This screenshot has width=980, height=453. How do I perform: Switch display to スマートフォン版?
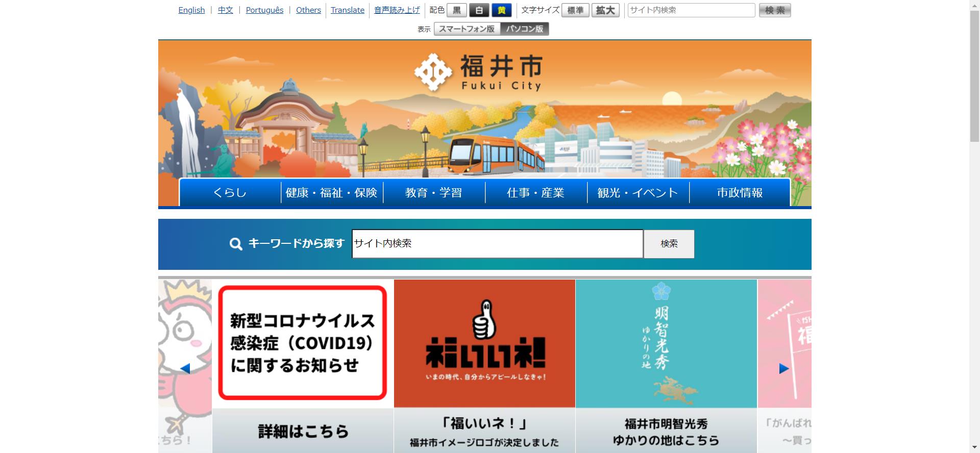click(467, 29)
